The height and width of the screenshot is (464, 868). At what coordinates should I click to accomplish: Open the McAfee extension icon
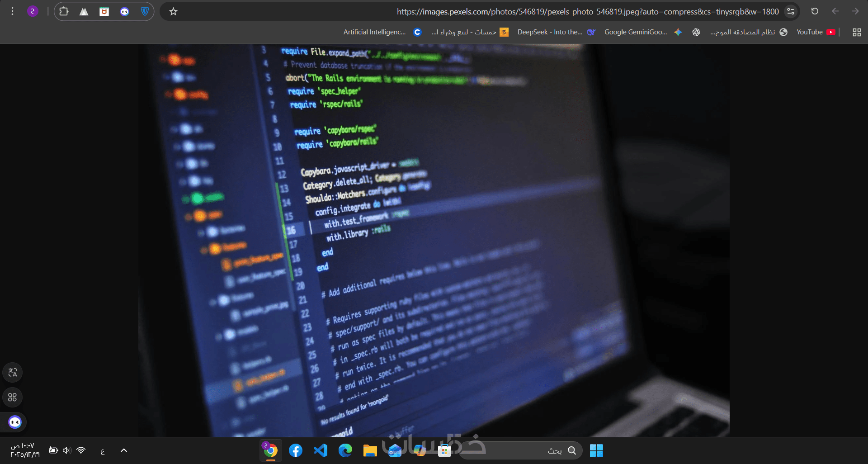[104, 11]
